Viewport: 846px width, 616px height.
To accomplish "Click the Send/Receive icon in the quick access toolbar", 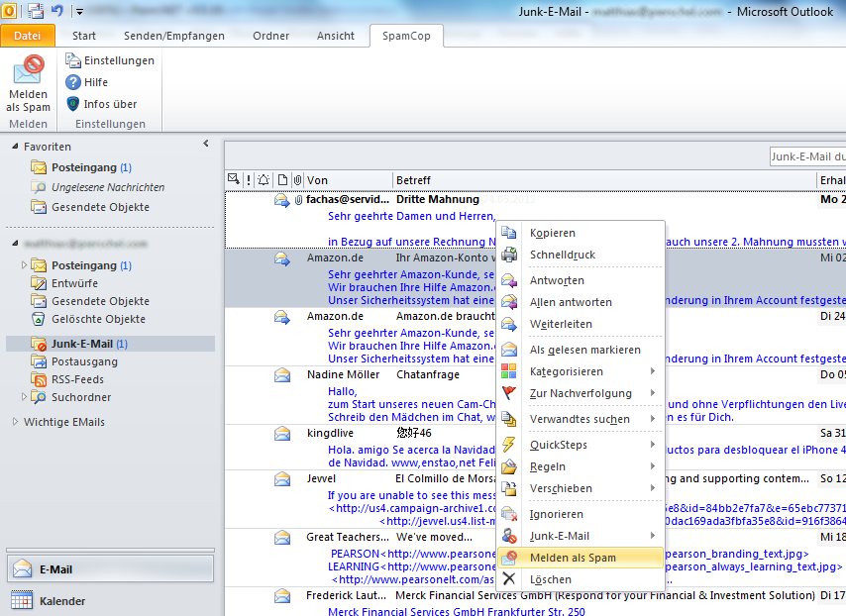I will pos(36,10).
